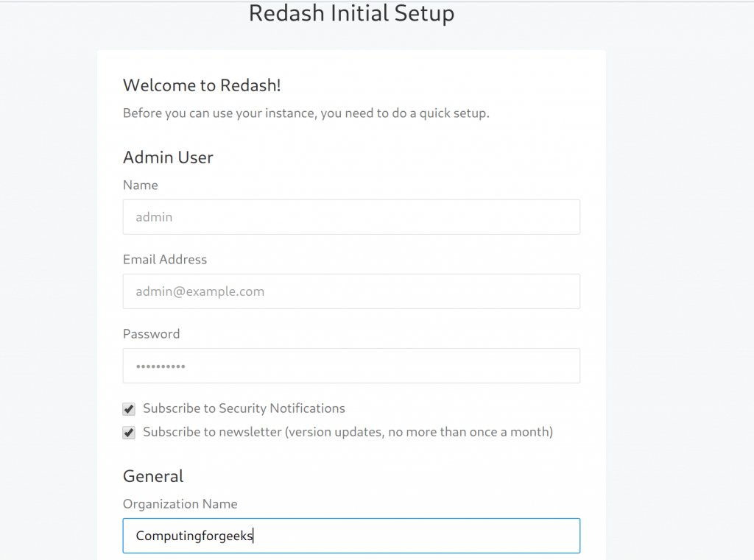Viewport: 754px width, 560px height.
Task: Click the Organization Name text box
Action: click(x=351, y=535)
